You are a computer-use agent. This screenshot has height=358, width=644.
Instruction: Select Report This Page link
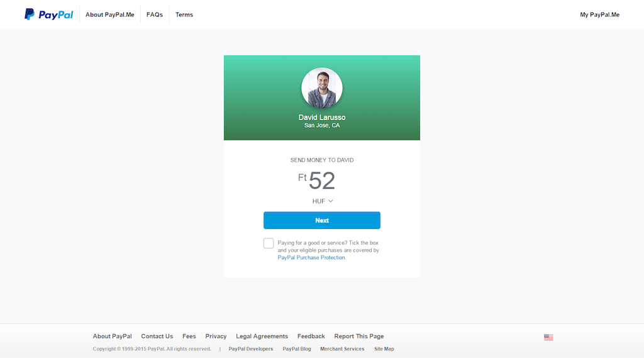(358, 336)
